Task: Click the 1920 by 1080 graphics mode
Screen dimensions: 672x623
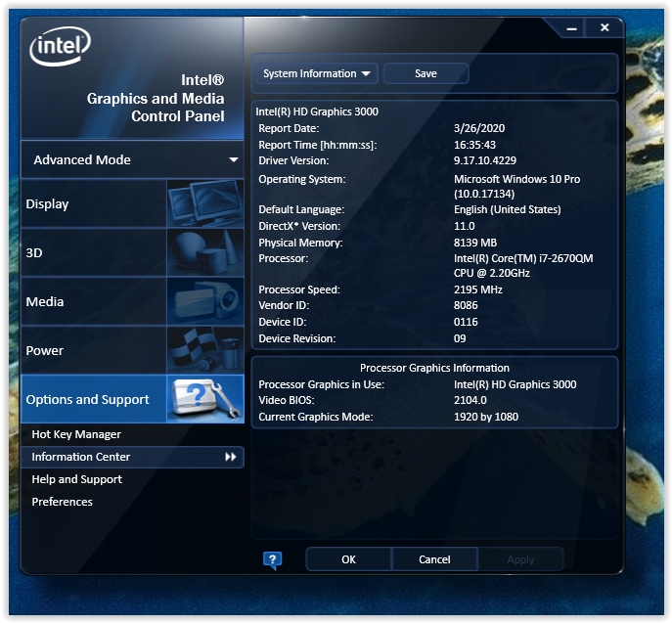Action: [486, 417]
